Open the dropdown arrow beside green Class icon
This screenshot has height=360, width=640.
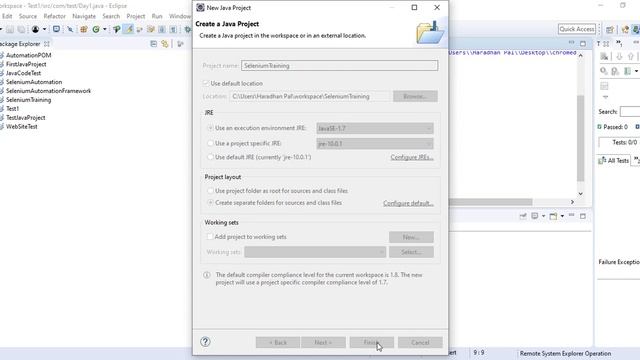tap(104, 29)
